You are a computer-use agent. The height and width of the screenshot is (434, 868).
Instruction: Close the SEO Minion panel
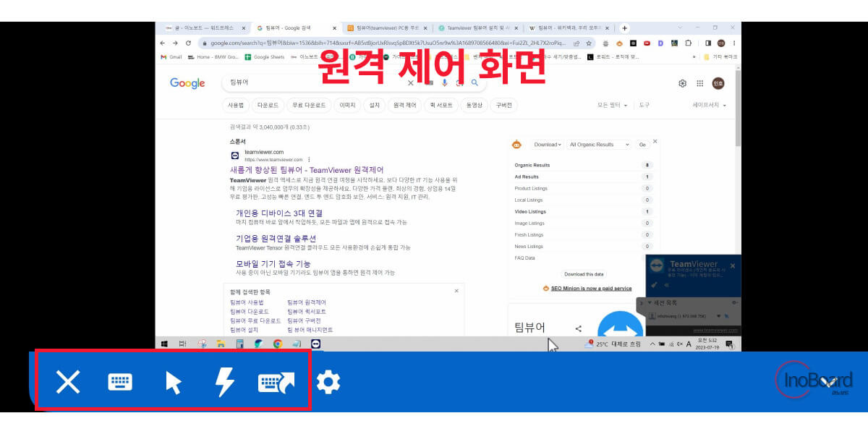click(655, 141)
